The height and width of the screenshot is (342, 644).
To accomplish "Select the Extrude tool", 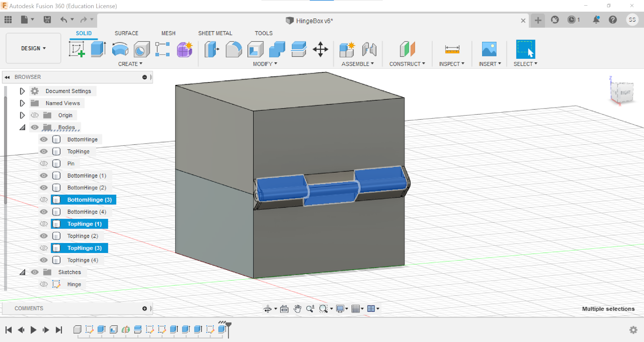I will coord(98,49).
